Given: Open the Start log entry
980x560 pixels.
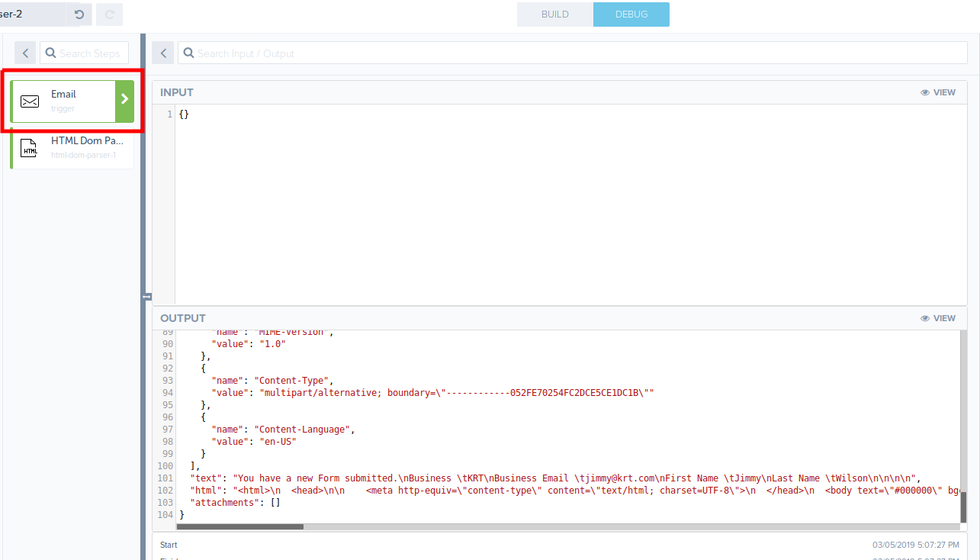Looking at the screenshot, I should pos(168,545).
